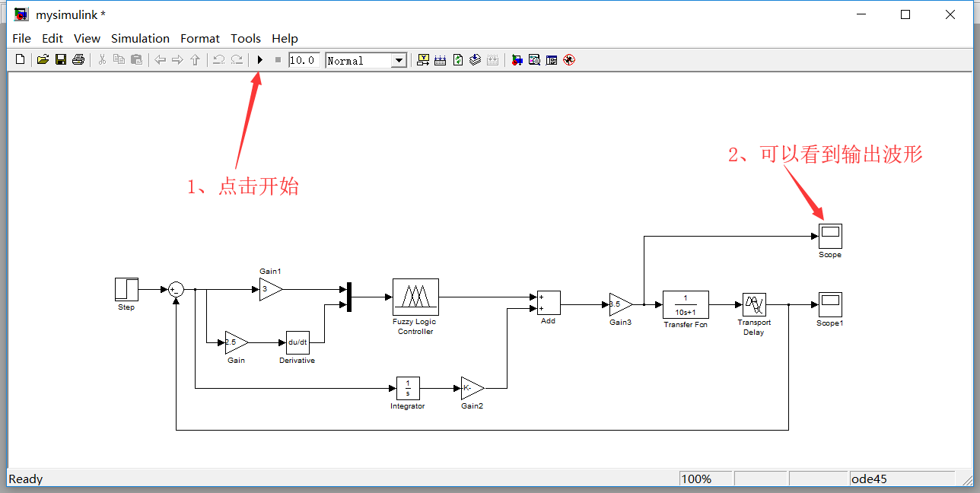
Task: Click the navigate Forward arrow icon
Action: pyautogui.click(x=177, y=59)
